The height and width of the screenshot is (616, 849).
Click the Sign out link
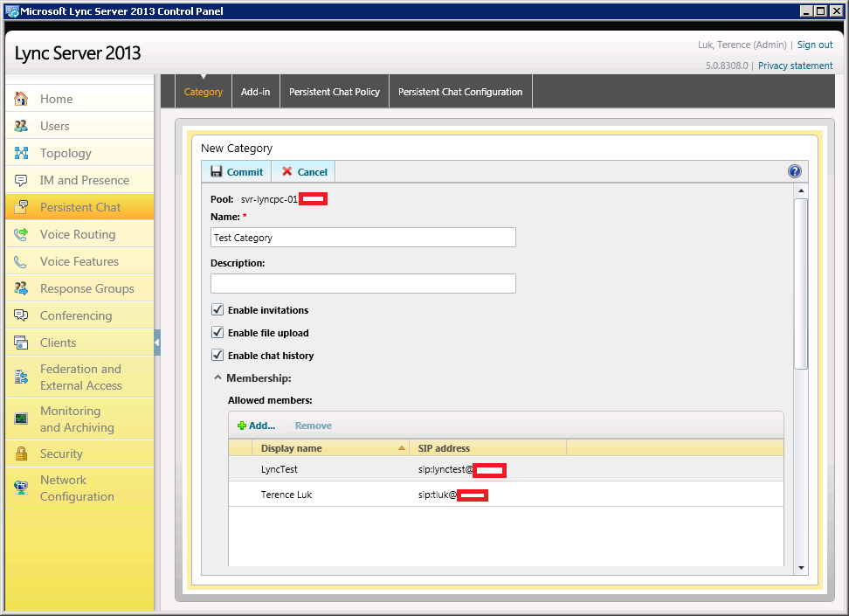tap(815, 45)
